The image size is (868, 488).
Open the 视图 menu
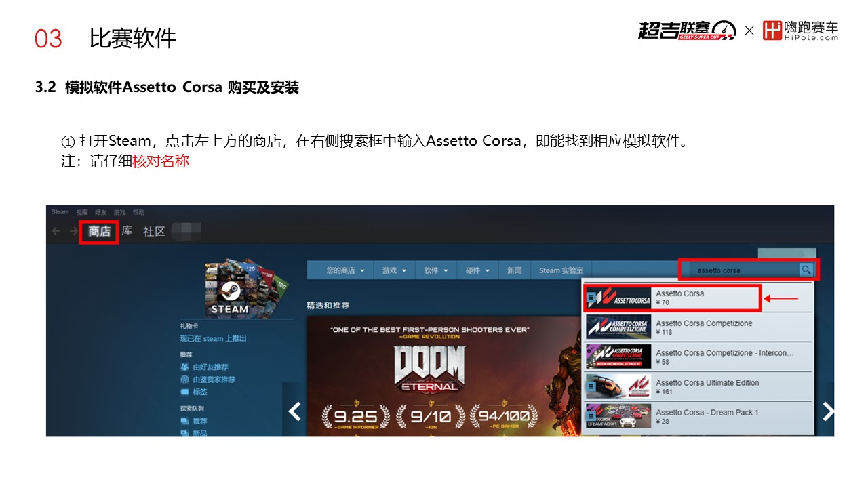[x=82, y=212]
